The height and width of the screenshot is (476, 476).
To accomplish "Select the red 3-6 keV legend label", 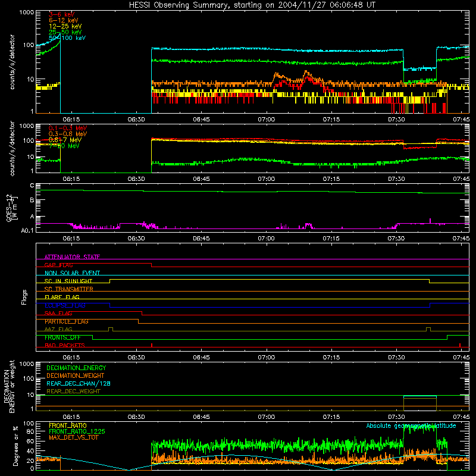I will click(x=62, y=14).
